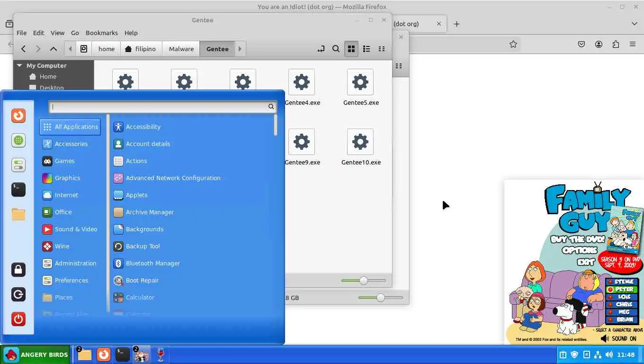
Task: Click the Log Out icon in menu sidebar
Action: (x=18, y=294)
